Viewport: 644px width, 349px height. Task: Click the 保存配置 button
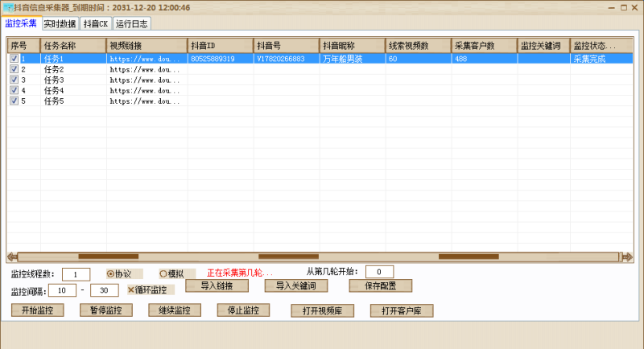380,285
